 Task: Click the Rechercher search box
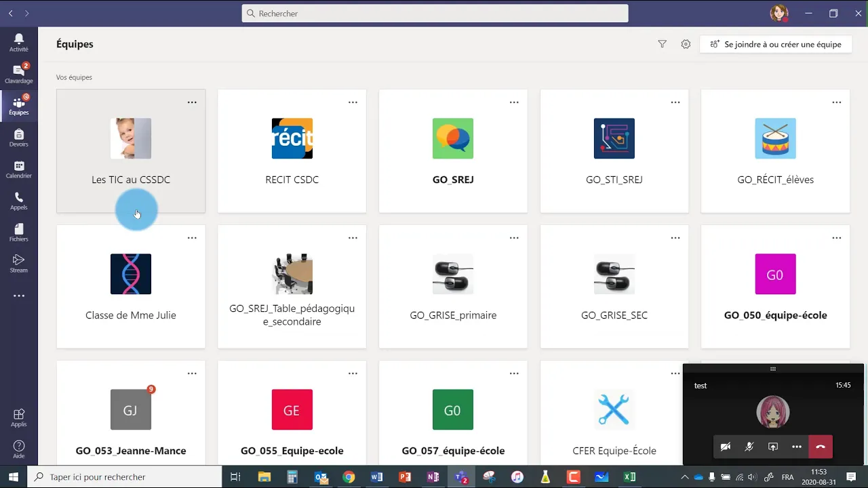point(435,13)
